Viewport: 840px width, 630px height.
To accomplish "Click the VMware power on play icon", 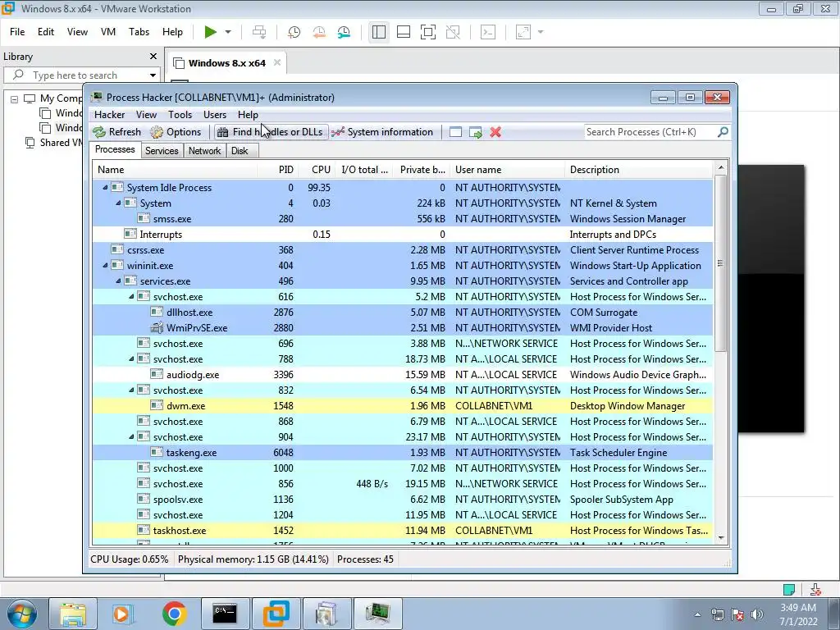I will 211,32.
